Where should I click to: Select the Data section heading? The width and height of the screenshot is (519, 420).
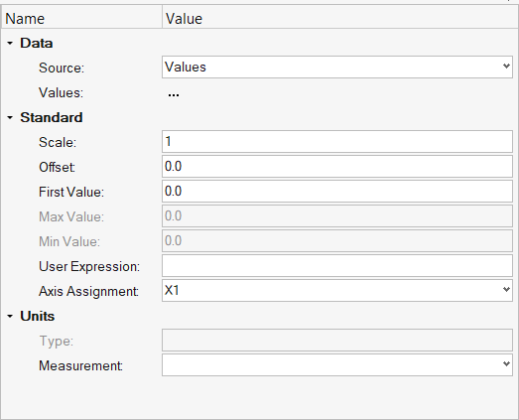tap(37, 43)
